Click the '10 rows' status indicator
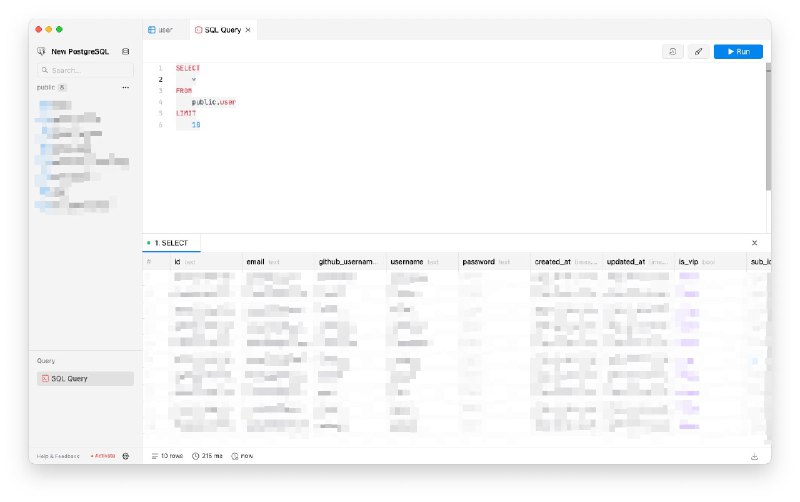This screenshot has width=800, height=502. pyautogui.click(x=167, y=456)
